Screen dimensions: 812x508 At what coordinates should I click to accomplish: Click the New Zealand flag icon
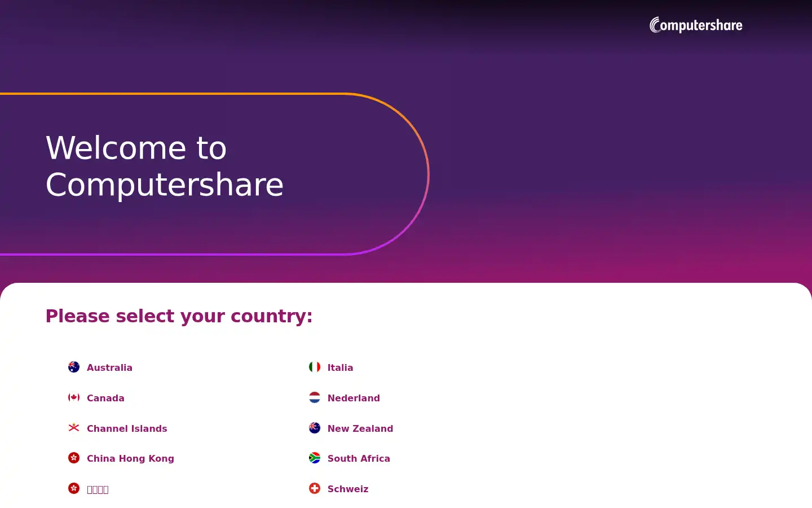pyautogui.click(x=315, y=428)
